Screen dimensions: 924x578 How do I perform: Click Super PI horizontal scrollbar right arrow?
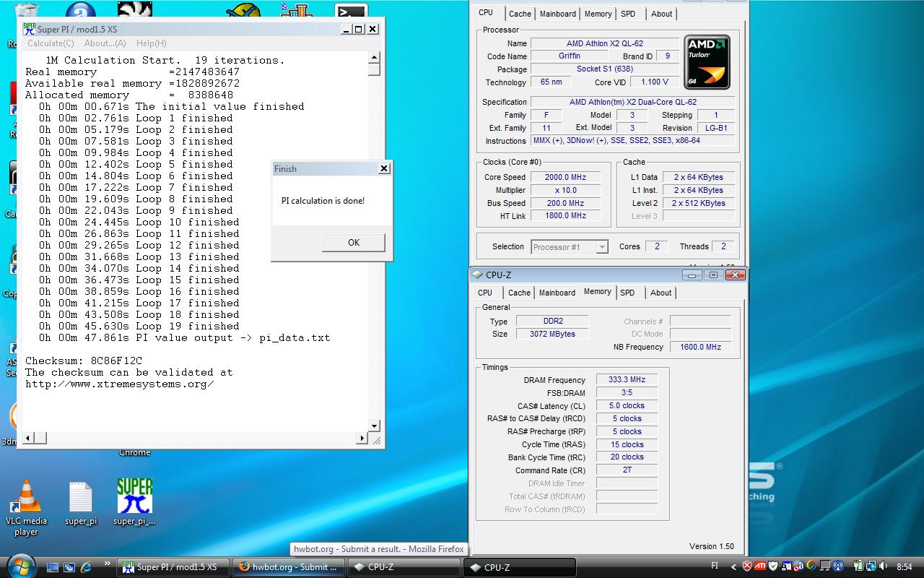[362, 438]
